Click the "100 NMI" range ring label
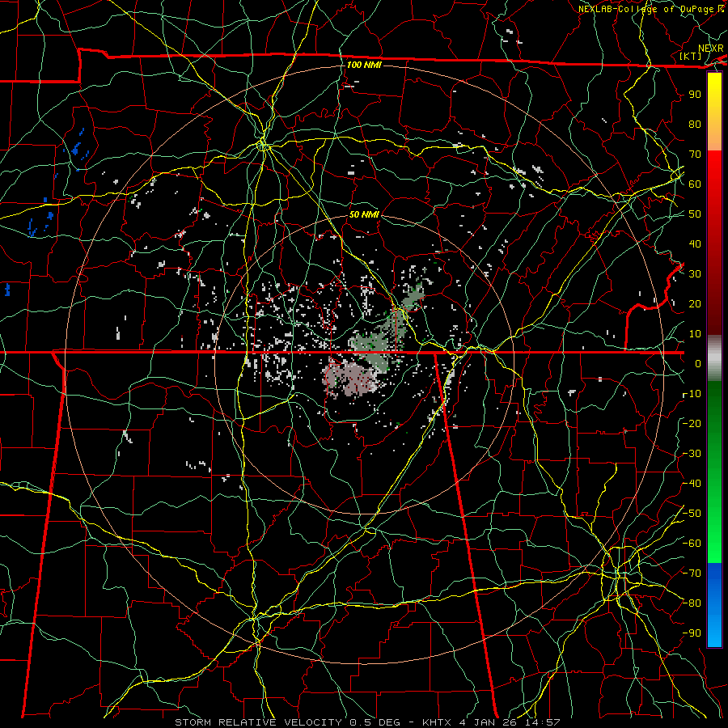This screenshot has height=728, width=728. [364, 65]
